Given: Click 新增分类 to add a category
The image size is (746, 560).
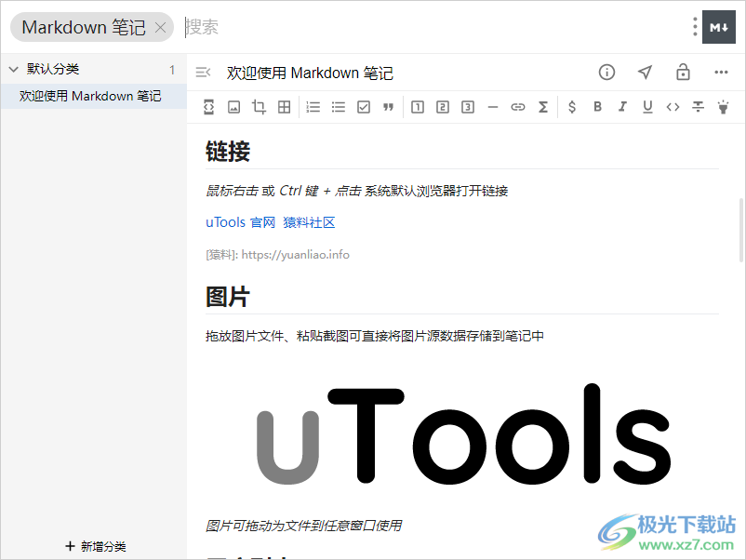Looking at the screenshot, I should pyautogui.click(x=96, y=546).
